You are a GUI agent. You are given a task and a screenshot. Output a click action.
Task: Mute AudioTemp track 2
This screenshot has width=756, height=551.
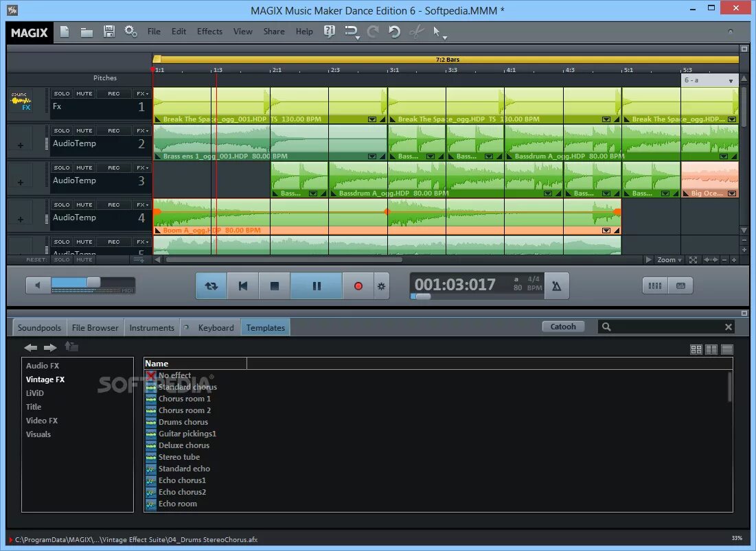84,130
